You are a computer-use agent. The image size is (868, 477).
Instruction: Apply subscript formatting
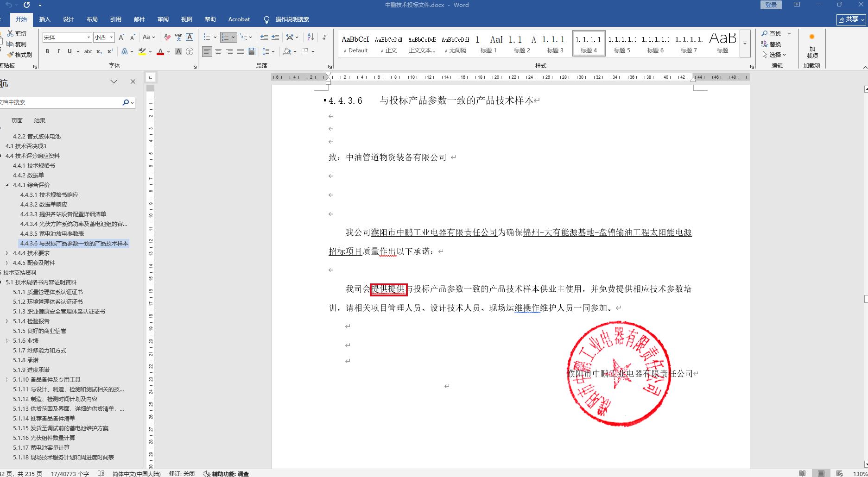coord(99,51)
